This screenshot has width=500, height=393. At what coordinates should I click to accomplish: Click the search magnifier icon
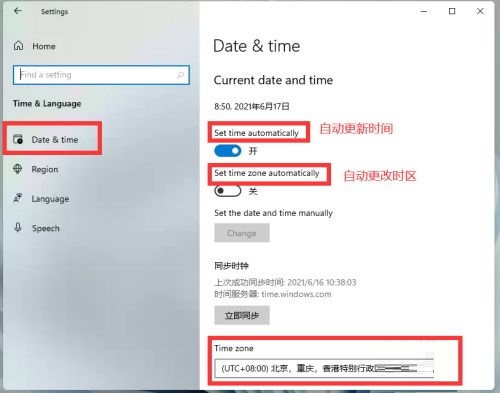click(x=181, y=75)
